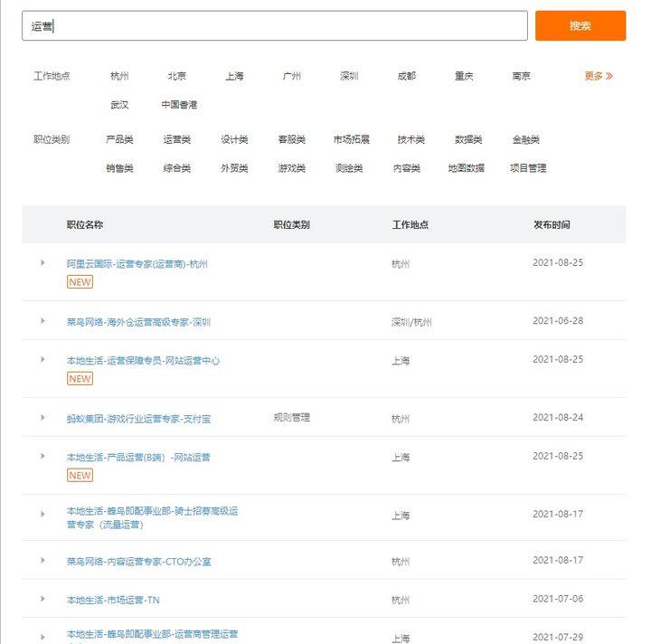Image resolution: width=651 pixels, height=644 pixels.
Task: Open job 本地生活-市场运营-TN
Action: tap(113, 601)
